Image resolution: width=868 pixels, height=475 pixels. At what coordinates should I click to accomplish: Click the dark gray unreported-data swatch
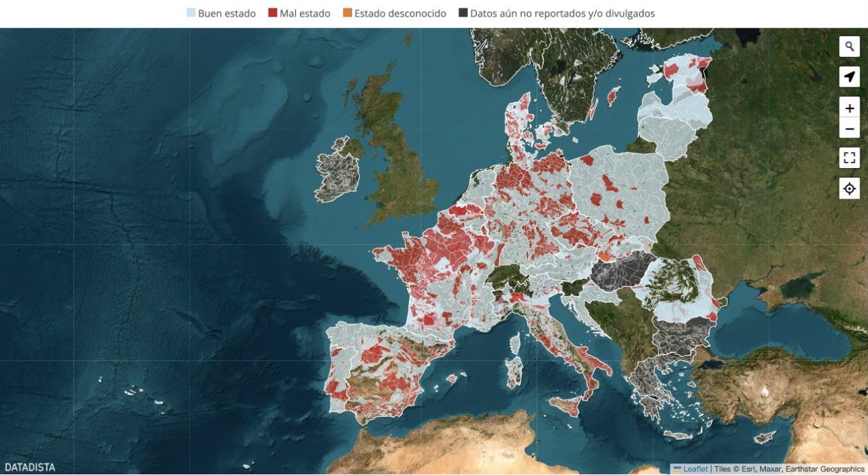click(x=463, y=13)
